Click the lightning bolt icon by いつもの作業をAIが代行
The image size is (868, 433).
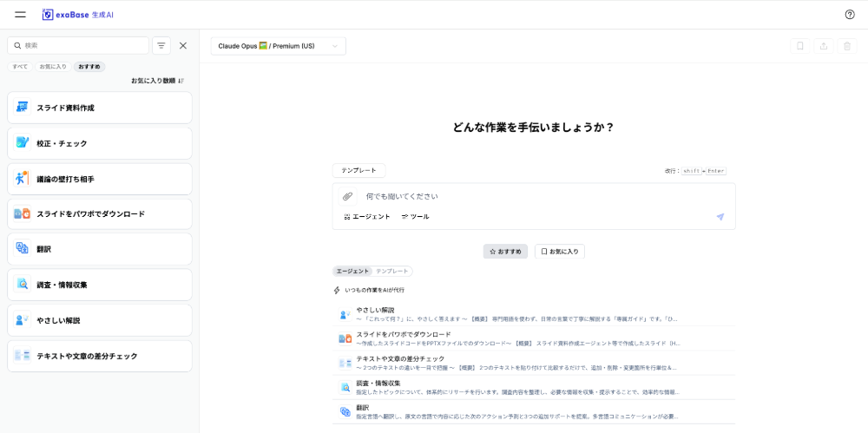337,290
